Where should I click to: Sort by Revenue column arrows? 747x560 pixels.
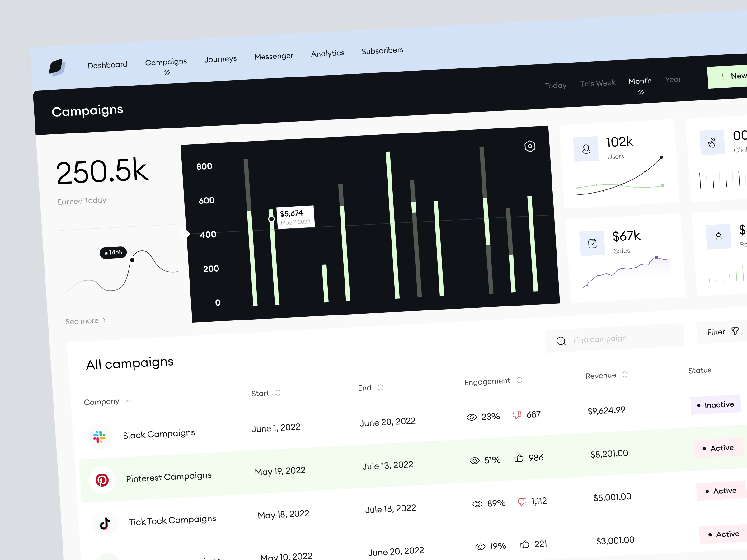pos(625,374)
